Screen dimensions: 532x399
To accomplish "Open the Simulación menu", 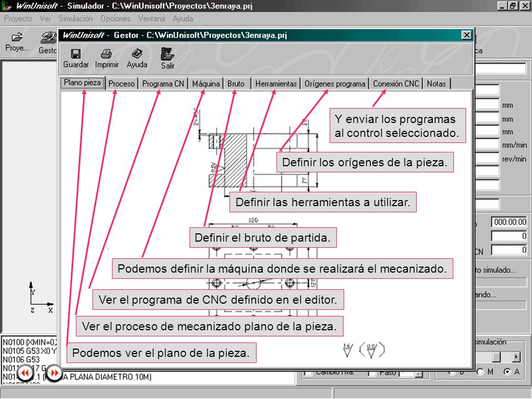I will tap(75, 19).
